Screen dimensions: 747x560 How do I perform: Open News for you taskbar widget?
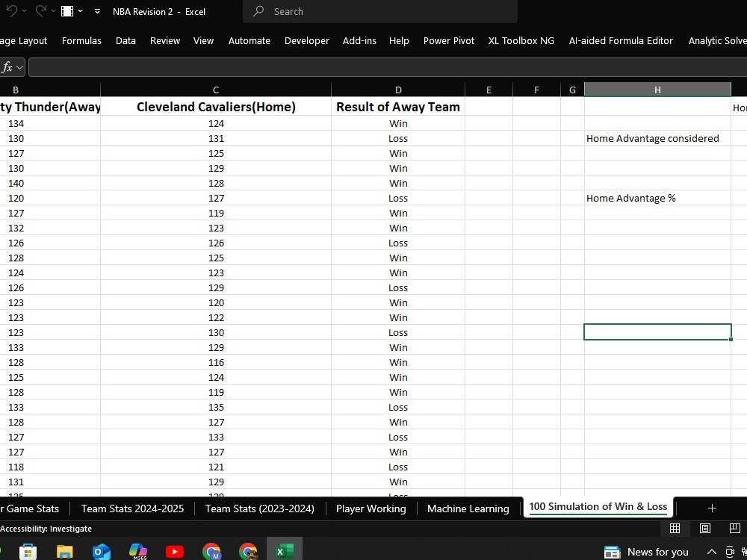[646, 552]
